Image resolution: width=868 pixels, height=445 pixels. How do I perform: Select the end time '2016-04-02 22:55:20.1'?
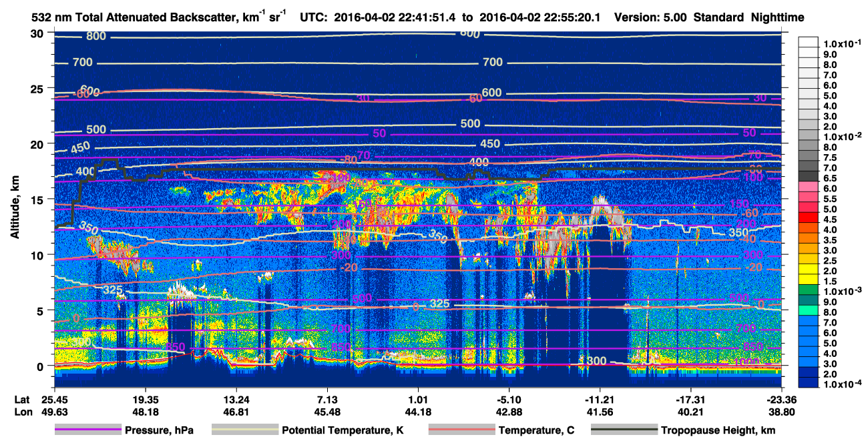coord(540,17)
